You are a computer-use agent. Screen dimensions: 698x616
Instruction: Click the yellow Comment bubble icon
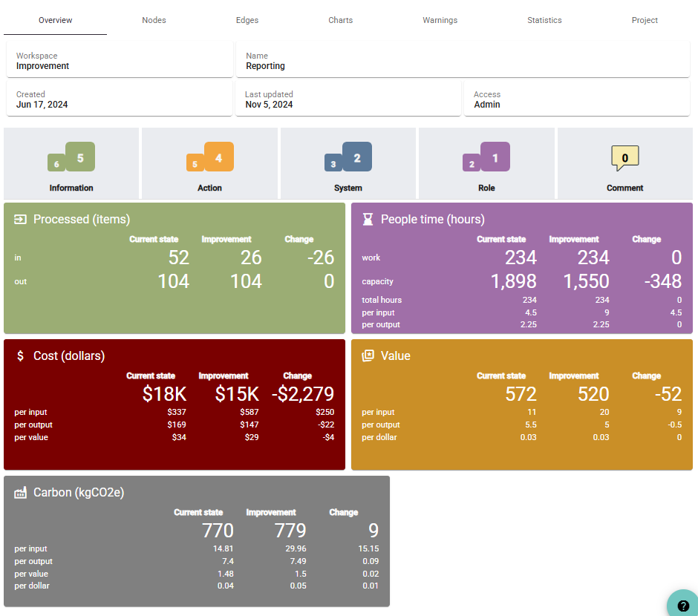point(625,158)
